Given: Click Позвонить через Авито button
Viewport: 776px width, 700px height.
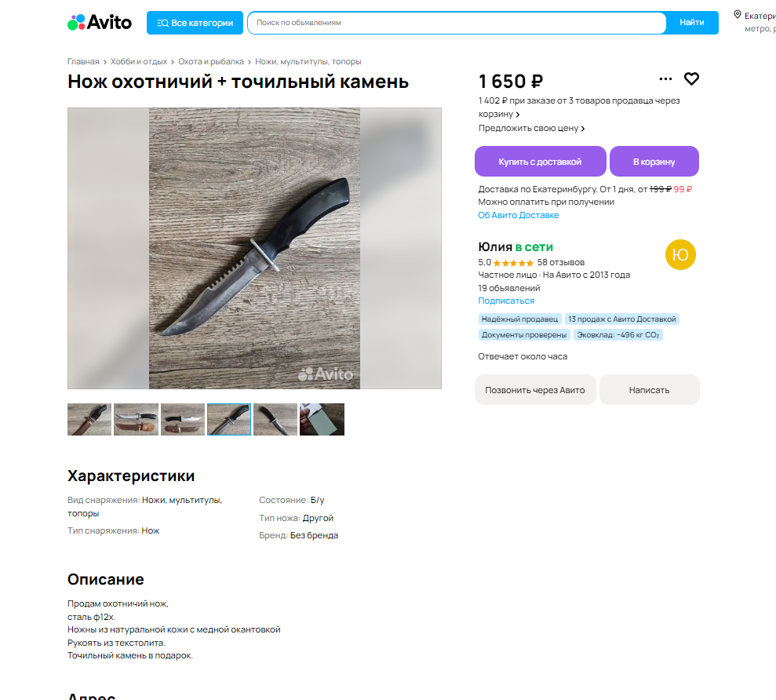Looking at the screenshot, I should click(x=534, y=390).
